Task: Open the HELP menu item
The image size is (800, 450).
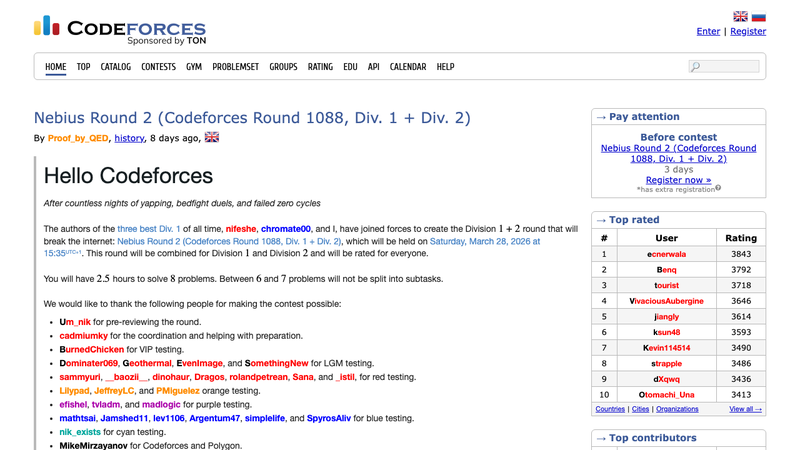Action: tap(445, 67)
